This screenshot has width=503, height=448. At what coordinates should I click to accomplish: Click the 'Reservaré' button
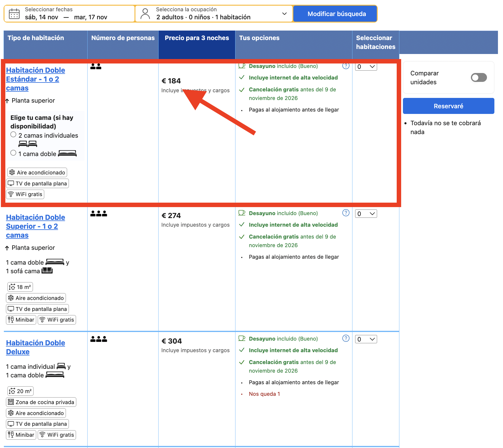click(448, 106)
